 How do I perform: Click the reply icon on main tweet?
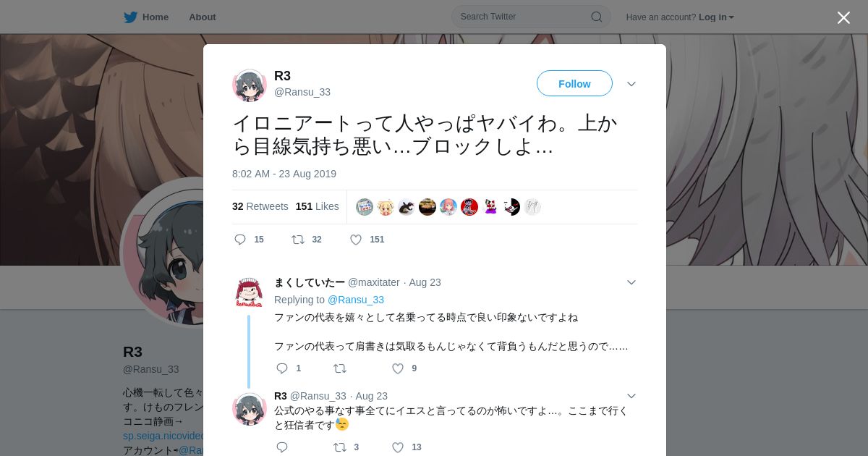pos(240,240)
